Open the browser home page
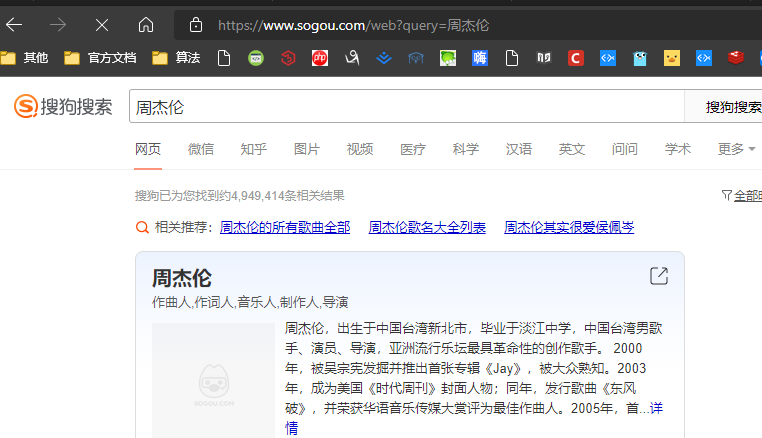 click(x=146, y=24)
